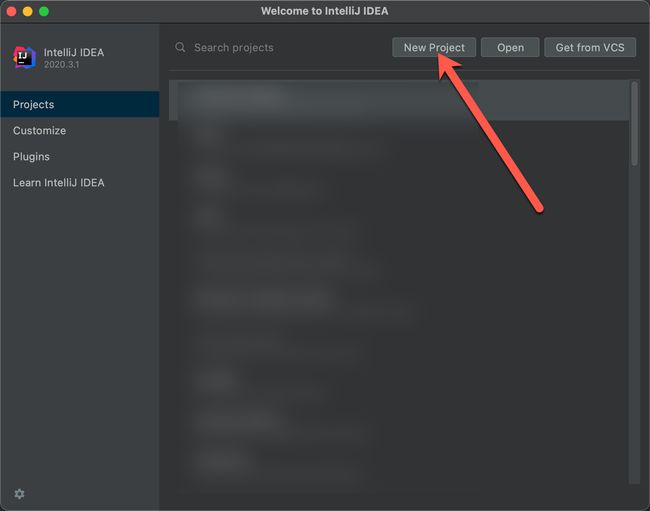Select the Projects tab in the sidebar
This screenshot has height=511, width=650.
pos(80,104)
